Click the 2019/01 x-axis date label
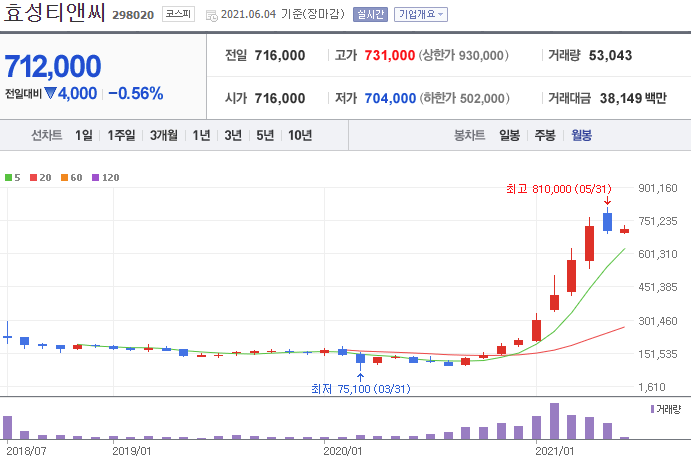This screenshot has width=691, height=462. click(x=131, y=451)
